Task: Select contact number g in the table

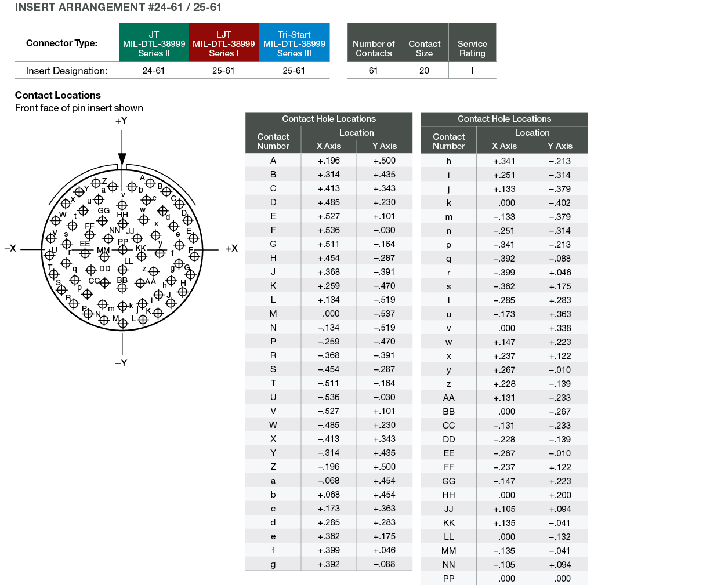Action: point(273,564)
